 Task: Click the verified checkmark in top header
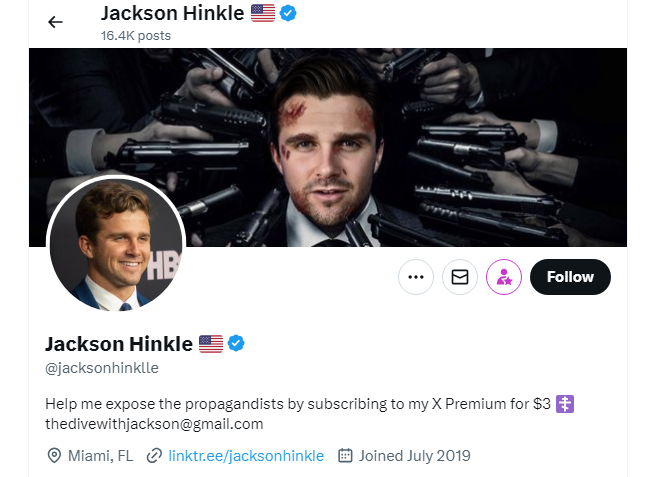coord(288,13)
